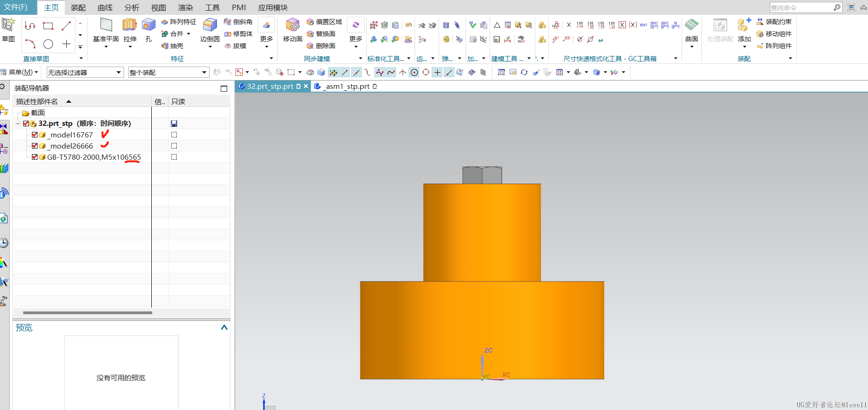The height and width of the screenshot is (410, 868).
Task: Switch to the 应用模块 ribbon tab
Action: [x=273, y=7]
